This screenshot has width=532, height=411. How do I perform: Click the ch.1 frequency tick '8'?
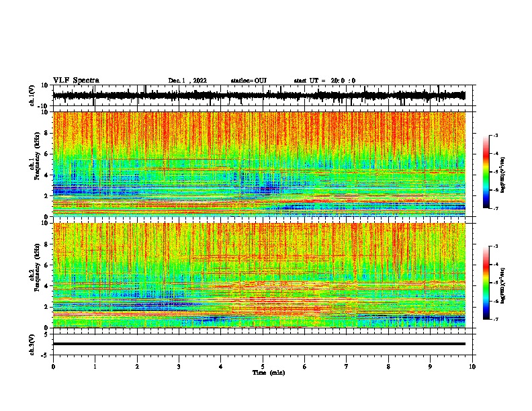pos(46,133)
